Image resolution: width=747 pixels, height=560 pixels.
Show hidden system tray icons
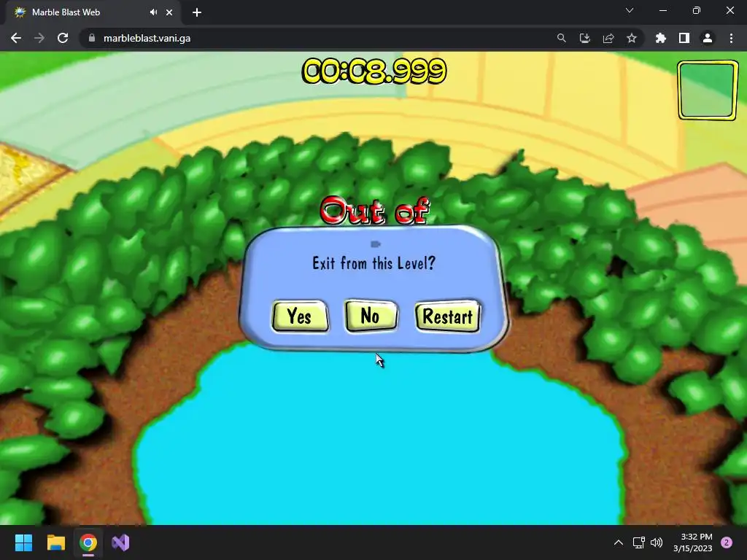pyautogui.click(x=619, y=542)
